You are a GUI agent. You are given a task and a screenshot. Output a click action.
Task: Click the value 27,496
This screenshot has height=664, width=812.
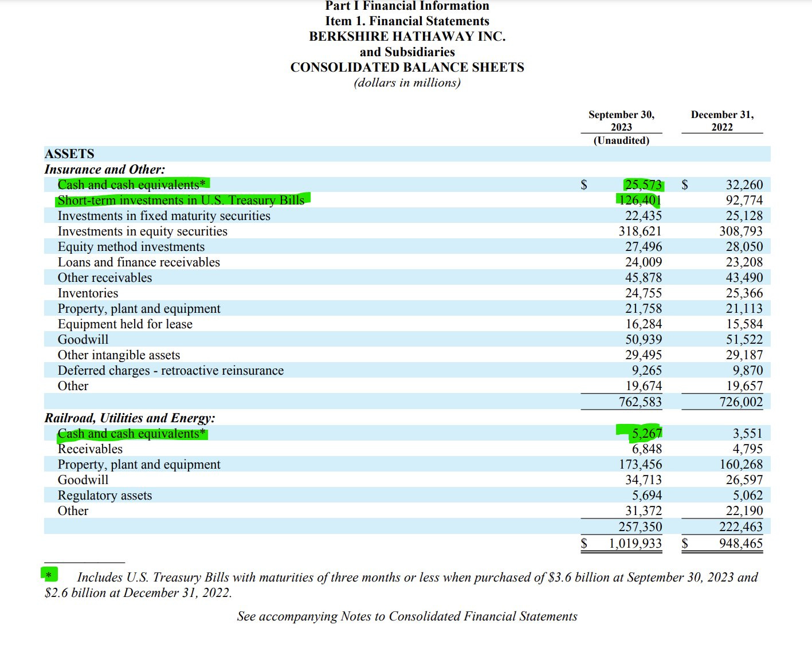click(x=643, y=246)
